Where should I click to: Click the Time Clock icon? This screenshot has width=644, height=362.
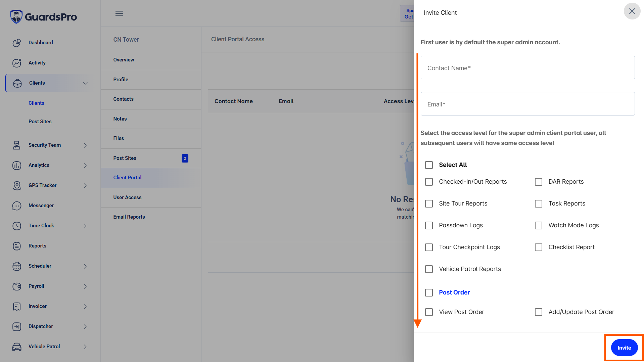(17, 226)
